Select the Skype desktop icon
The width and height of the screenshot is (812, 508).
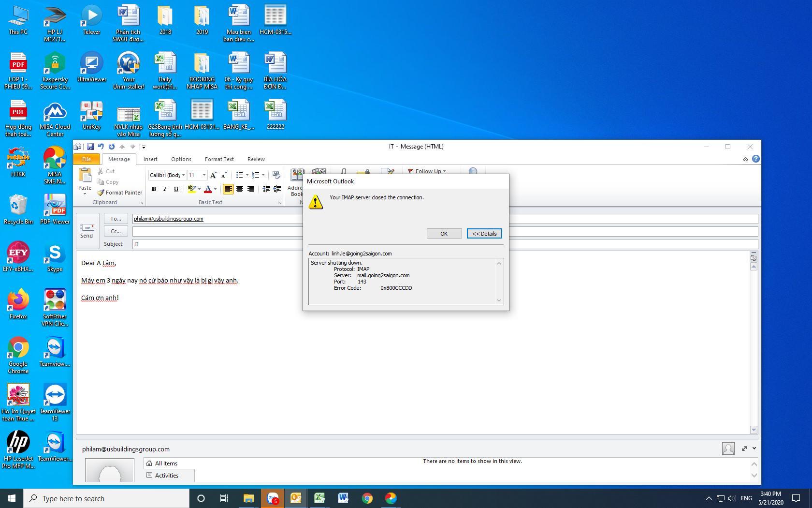[x=55, y=257]
